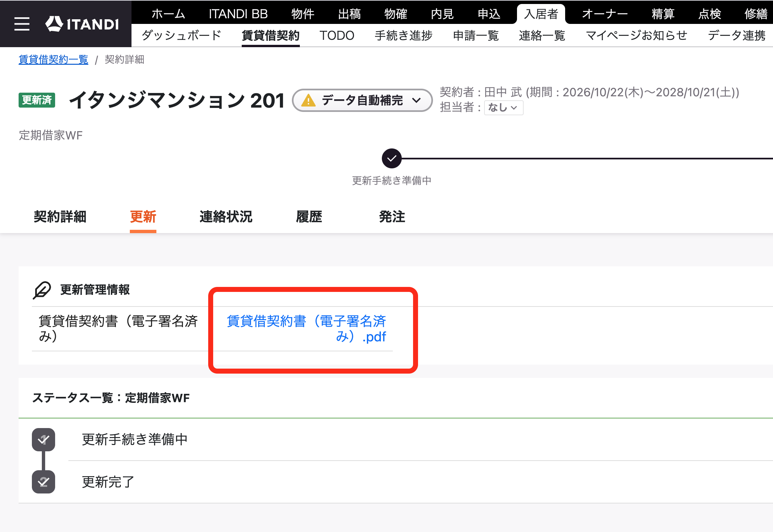Select the 入居者 menu tab
The image size is (773, 532).
pyautogui.click(x=541, y=14)
